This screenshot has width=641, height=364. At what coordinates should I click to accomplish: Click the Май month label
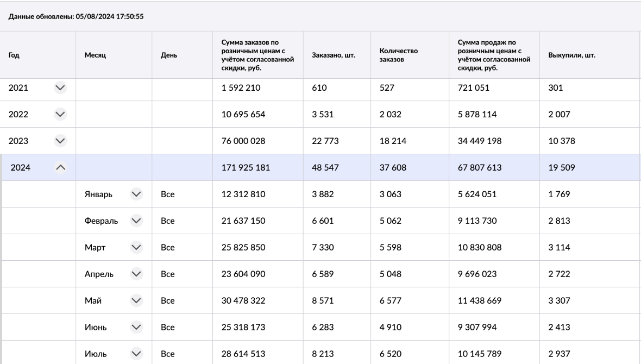(93, 300)
